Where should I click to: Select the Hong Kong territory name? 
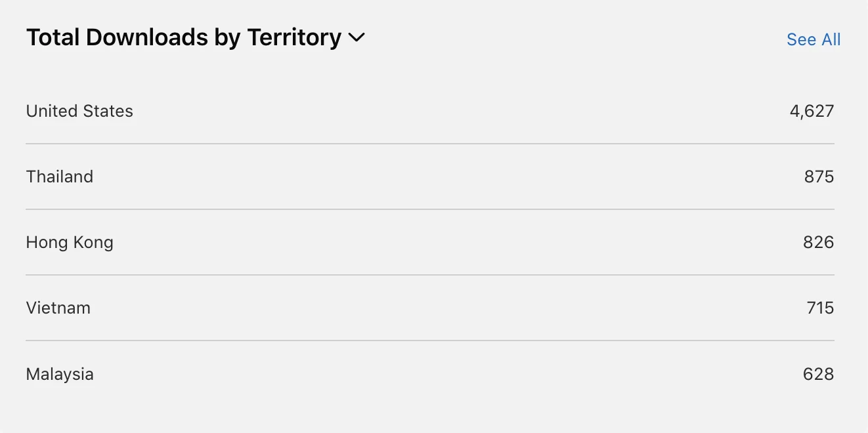click(x=70, y=243)
